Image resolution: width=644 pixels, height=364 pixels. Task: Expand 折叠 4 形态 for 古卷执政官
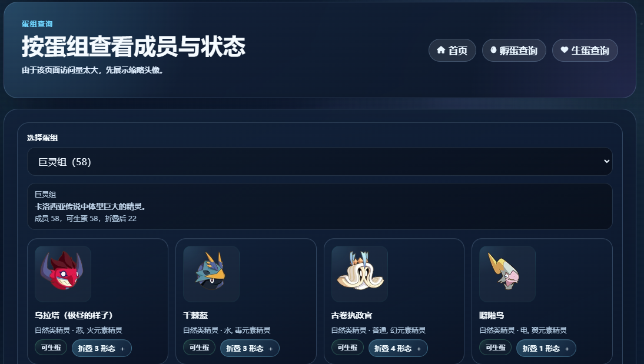point(398,348)
